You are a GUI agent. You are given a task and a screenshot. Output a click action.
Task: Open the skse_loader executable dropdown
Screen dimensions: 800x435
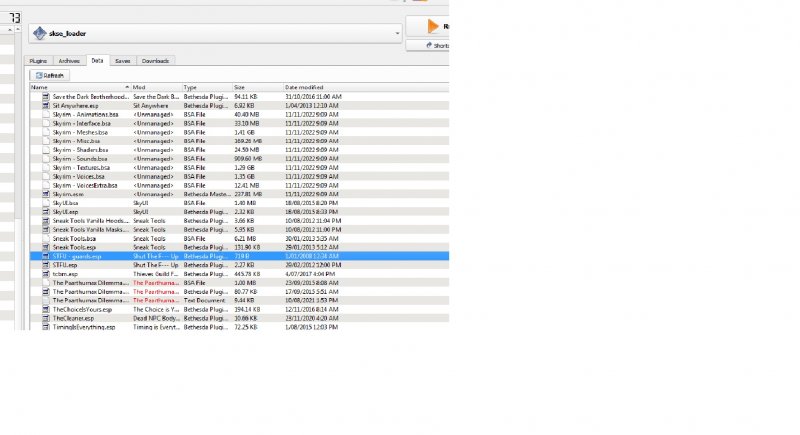pyautogui.click(x=397, y=34)
